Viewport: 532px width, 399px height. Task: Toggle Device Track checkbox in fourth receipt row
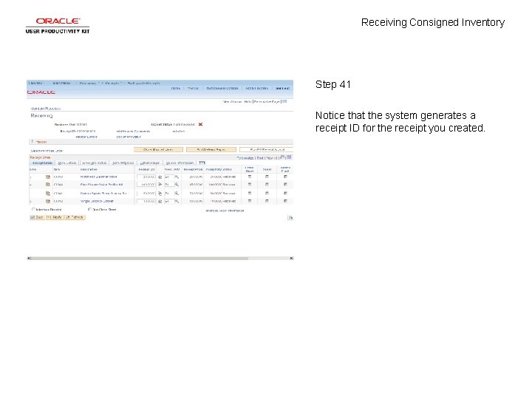click(x=285, y=201)
